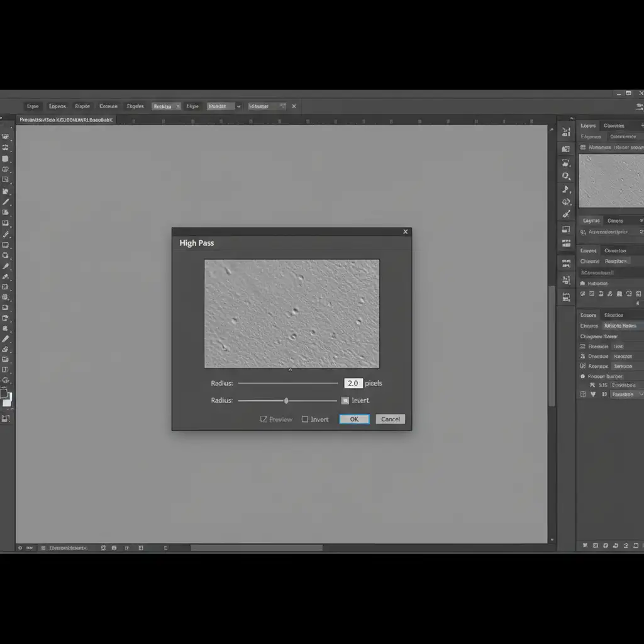Click the magnifier icon in right panel strip
Viewport: 644px width, 644px height.
[x=566, y=176]
